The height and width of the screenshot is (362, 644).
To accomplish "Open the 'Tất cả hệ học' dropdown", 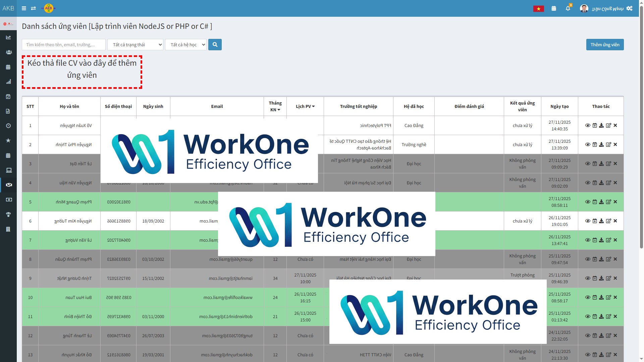I will pyautogui.click(x=186, y=45).
